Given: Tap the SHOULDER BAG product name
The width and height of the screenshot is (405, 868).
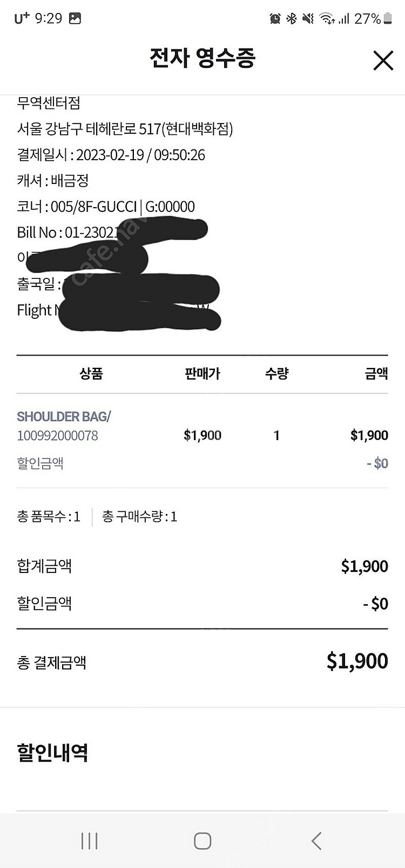Looking at the screenshot, I should tap(64, 416).
